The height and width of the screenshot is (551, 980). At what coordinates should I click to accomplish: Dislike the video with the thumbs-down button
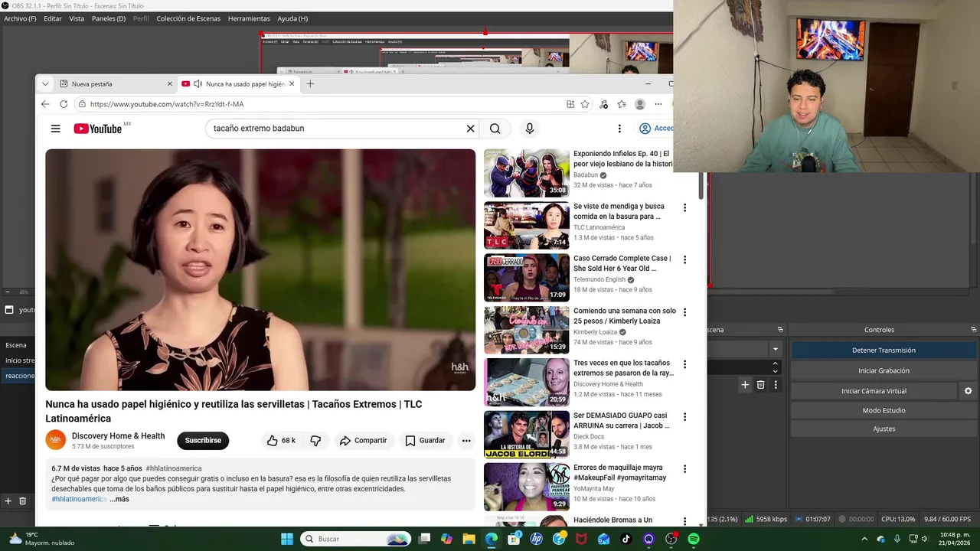pyautogui.click(x=315, y=440)
